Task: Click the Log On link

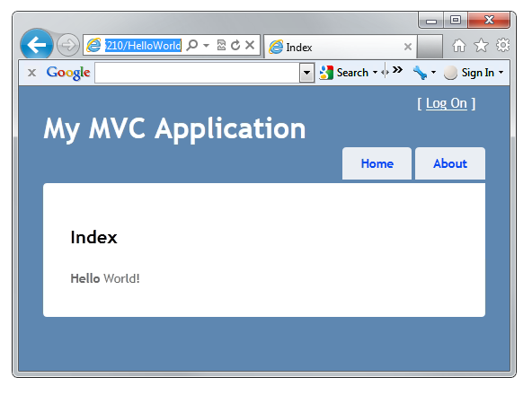Action: tap(447, 103)
